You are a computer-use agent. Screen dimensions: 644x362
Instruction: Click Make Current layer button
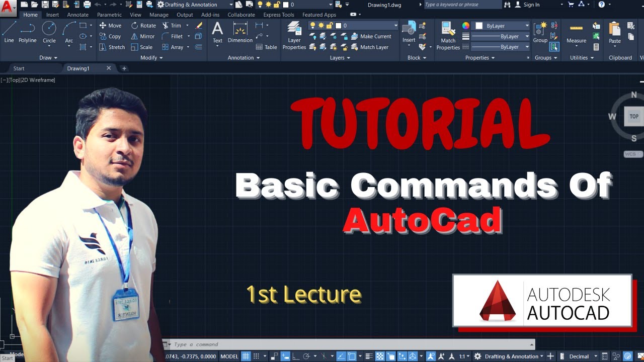click(x=371, y=36)
